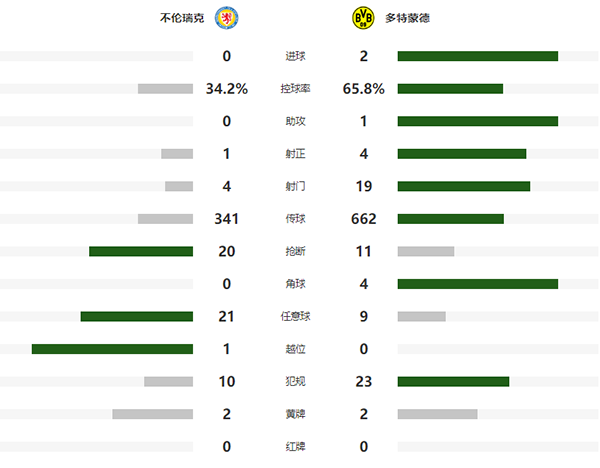
Task: Click the 红牌 stat label
Action: pos(296,447)
